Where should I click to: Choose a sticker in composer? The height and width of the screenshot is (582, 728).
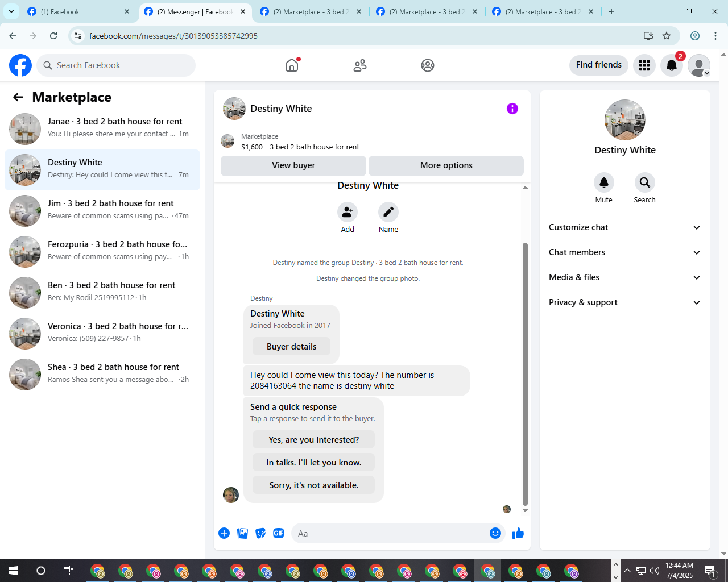260,533
